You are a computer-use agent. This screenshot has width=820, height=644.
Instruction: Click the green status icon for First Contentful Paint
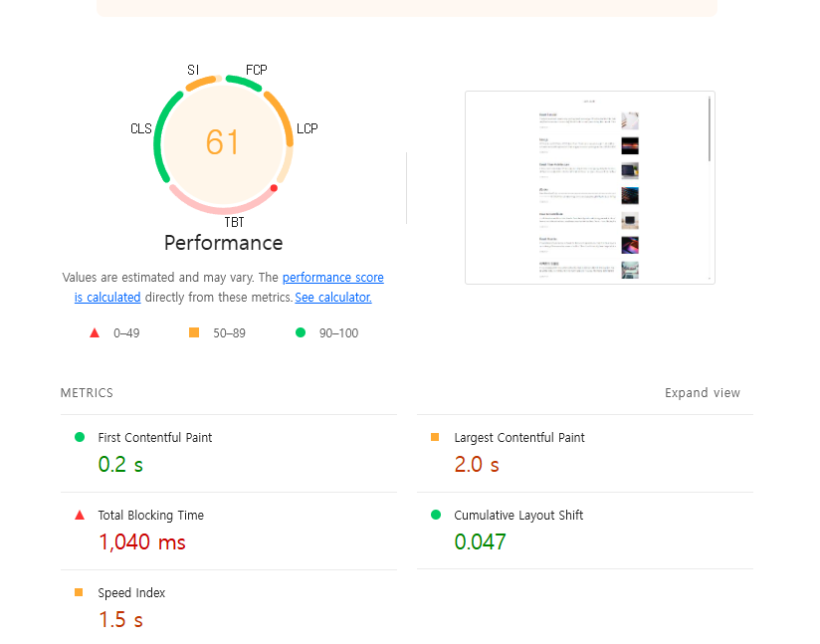click(x=80, y=437)
